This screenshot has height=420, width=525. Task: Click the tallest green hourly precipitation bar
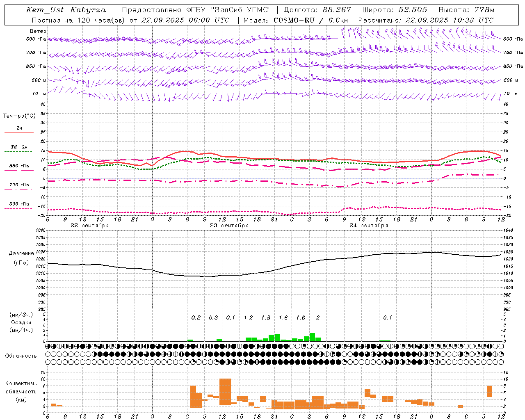click(x=312, y=337)
